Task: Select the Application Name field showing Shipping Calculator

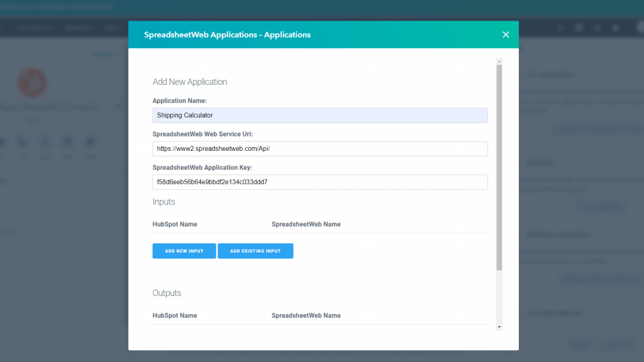Action: (320, 115)
